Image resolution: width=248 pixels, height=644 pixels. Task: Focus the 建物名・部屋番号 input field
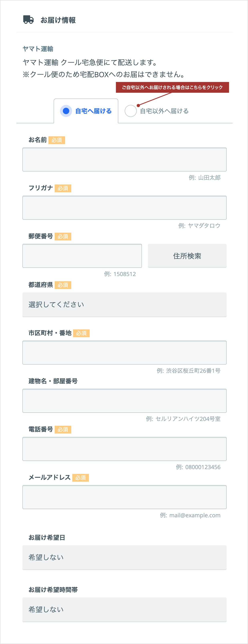tap(124, 401)
